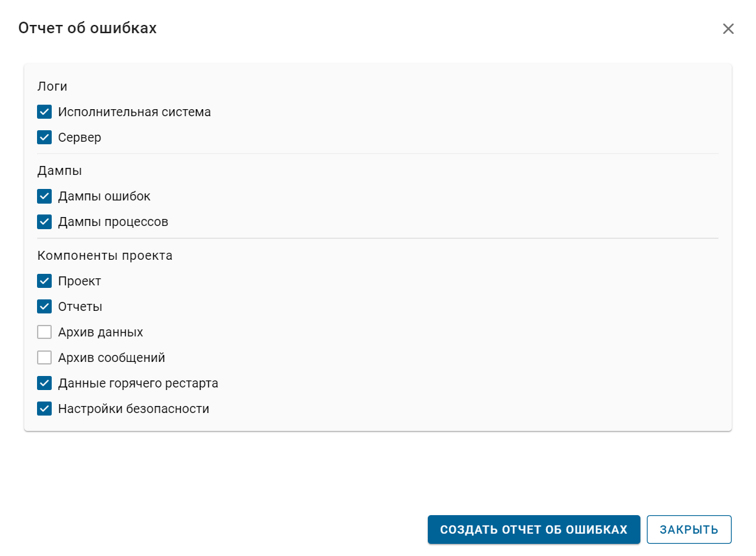Viewport: 756px width, 556px height.
Task: Uncheck the Исполнительная система checkbox
Action: 44,112
